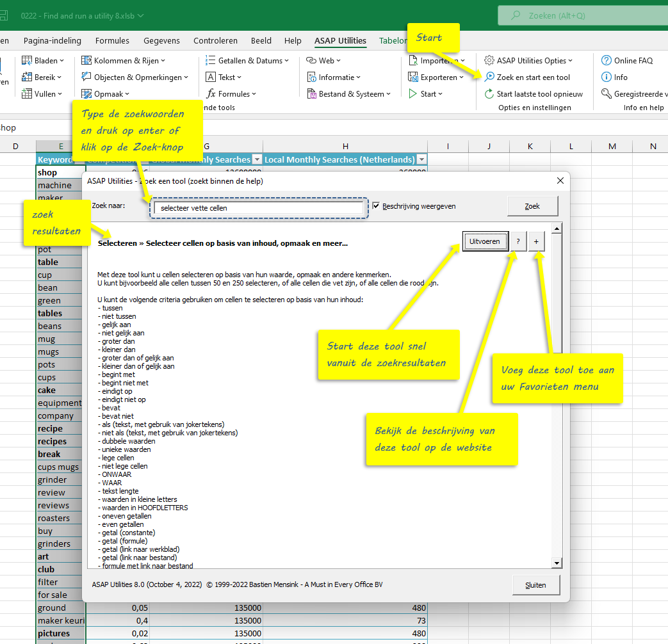Click the results scrollbar down arrow
Screen dimensions: 668x644
tap(557, 563)
